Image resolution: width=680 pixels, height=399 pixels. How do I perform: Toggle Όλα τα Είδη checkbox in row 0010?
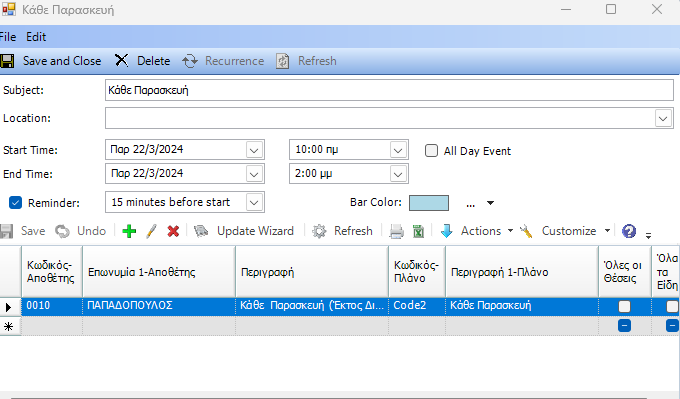pos(672,307)
